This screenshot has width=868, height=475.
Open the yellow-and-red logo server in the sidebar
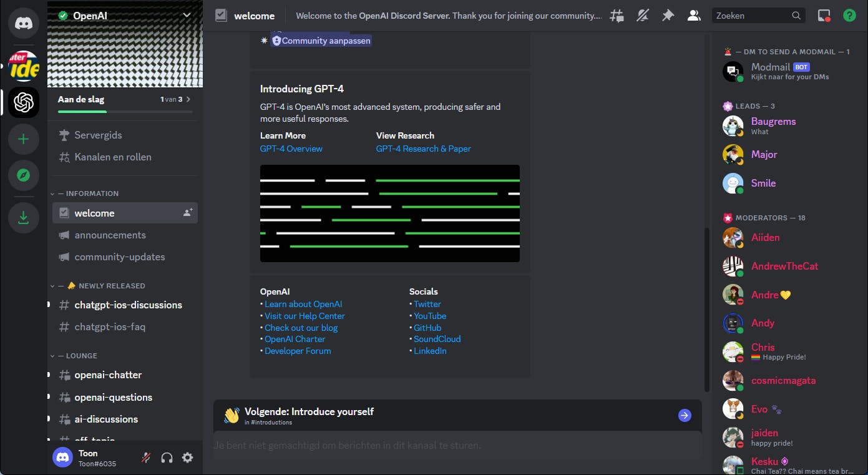tap(24, 66)
